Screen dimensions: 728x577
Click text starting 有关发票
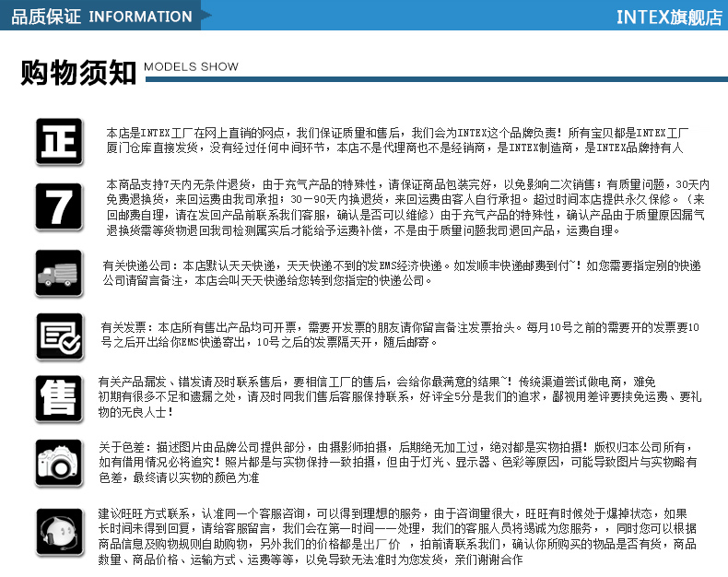pos(400,335)
